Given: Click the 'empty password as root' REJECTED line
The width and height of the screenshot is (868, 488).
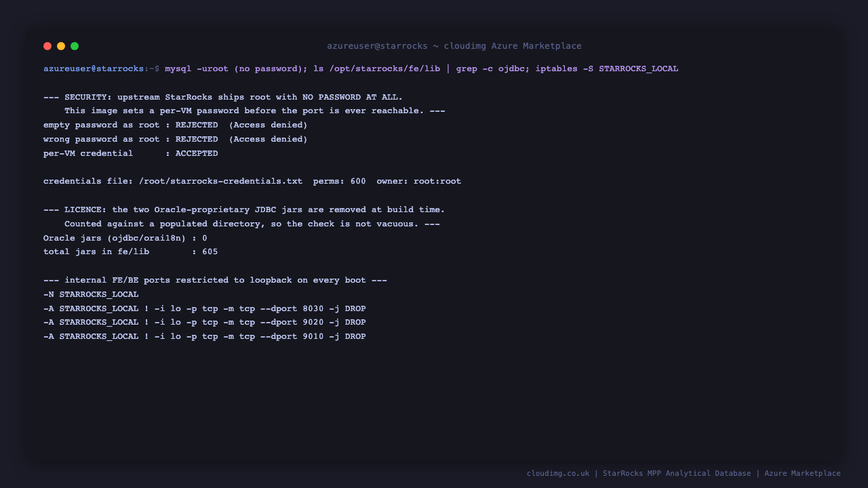Looking at the screenshot, I should pos(176,125).
